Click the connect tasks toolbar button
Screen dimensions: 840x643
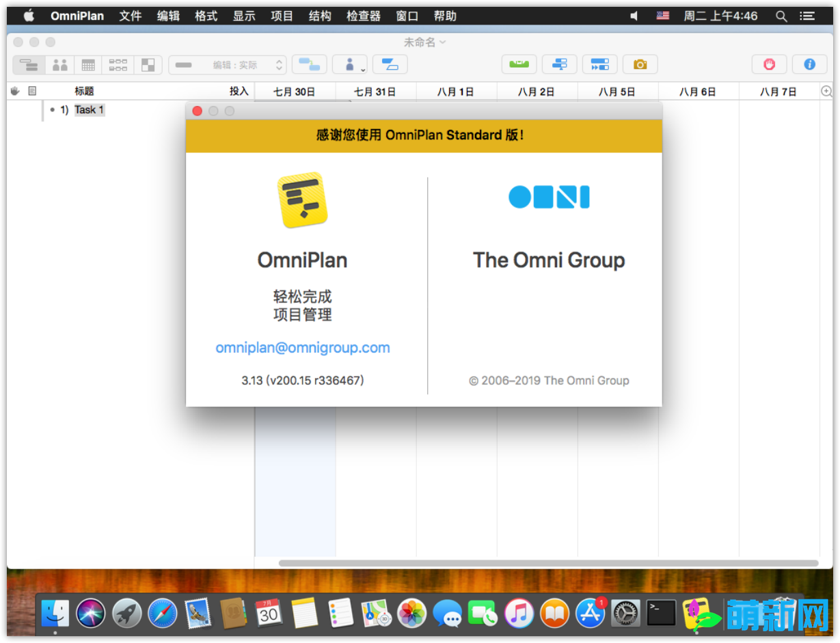(x=309, y=65)
